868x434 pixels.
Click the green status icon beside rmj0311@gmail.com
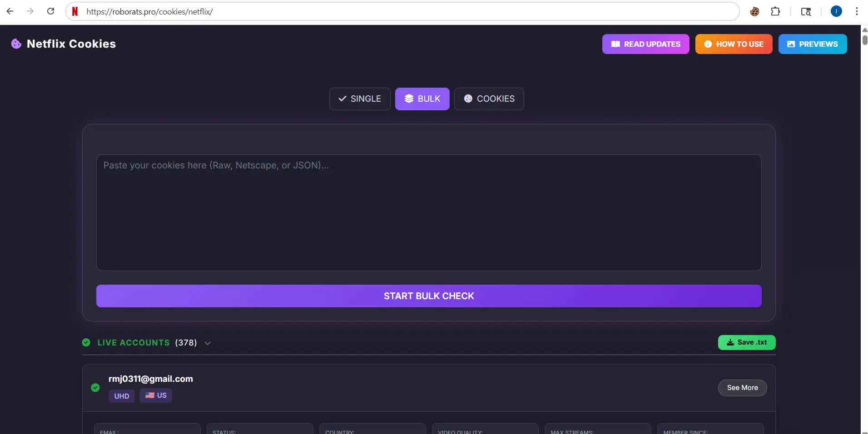click(95, 388)
